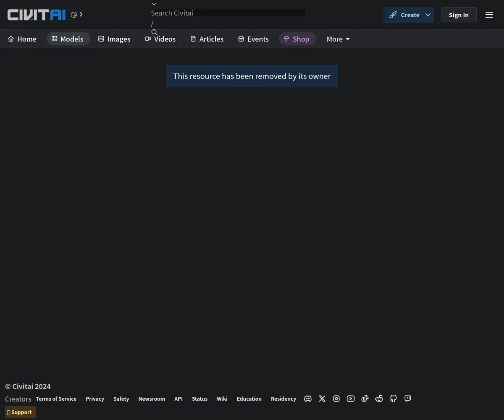Image resolution: width=504 pixels, height=420 pixels.
Task: Expand the search type chevron above search box
Action: tap(154, 4)
